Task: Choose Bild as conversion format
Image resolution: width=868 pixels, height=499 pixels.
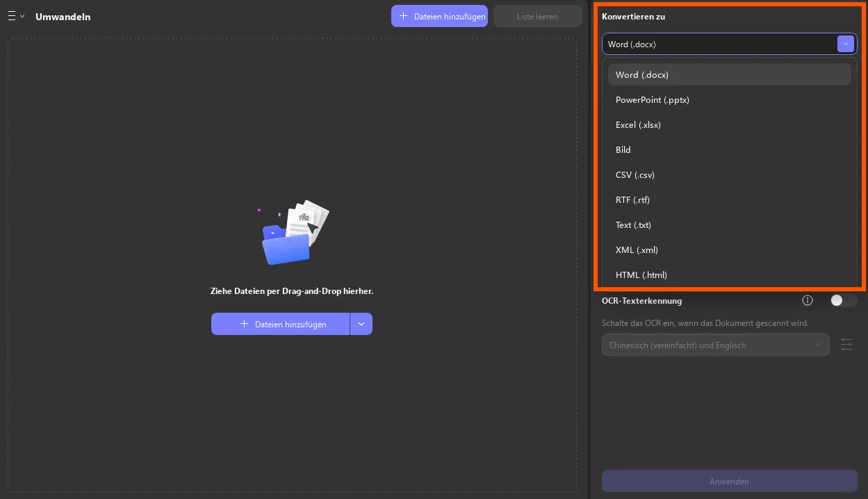Action: point(729,150)
